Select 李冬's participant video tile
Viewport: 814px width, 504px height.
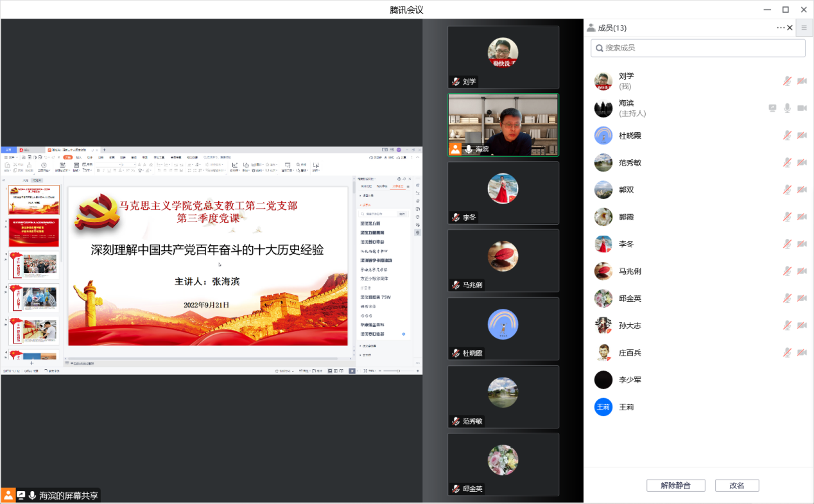pos(503,193)
